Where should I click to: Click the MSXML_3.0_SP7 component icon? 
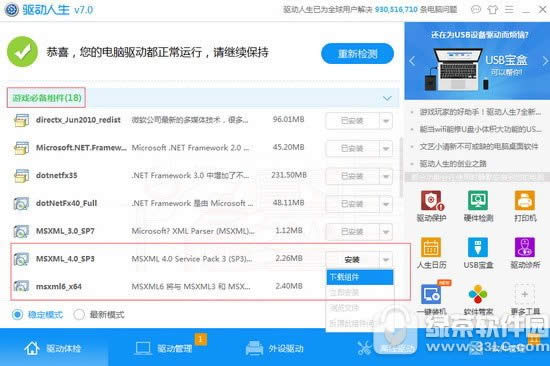click(x=21, y=231)
